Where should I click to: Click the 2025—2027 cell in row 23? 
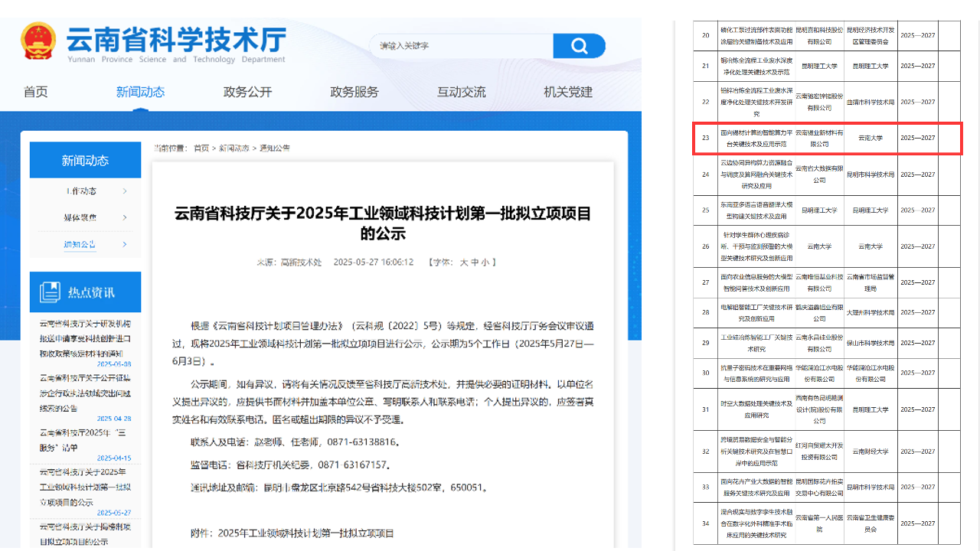pyautogui.click(x=917, y=138)
